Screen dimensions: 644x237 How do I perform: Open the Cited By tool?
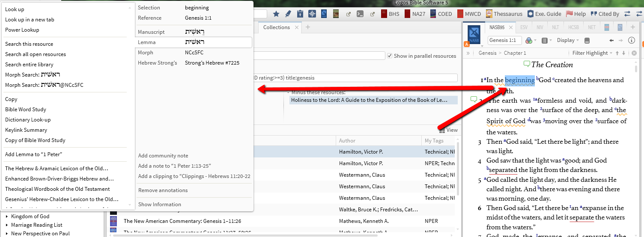coord(605,14)
